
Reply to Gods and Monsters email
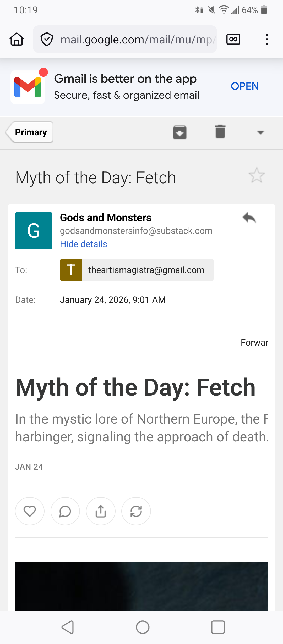tap(249, 218)
